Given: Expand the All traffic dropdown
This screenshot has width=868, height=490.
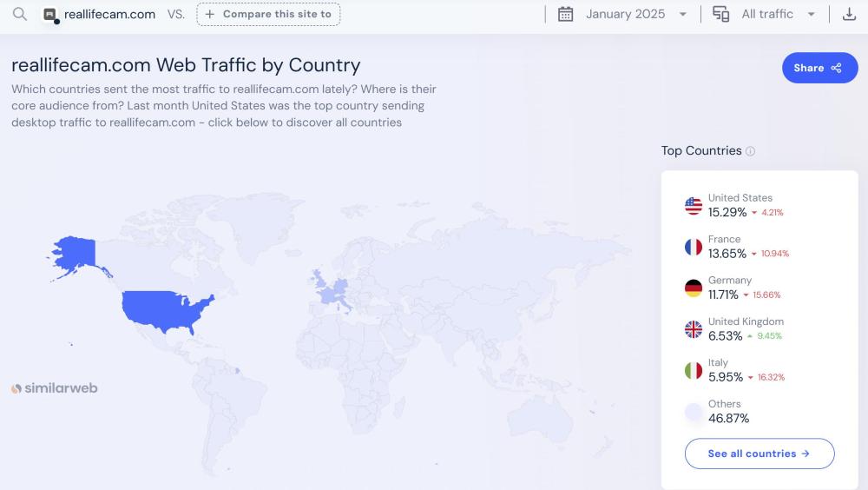Looking at the screenshot, I should (x=778, y=14).
